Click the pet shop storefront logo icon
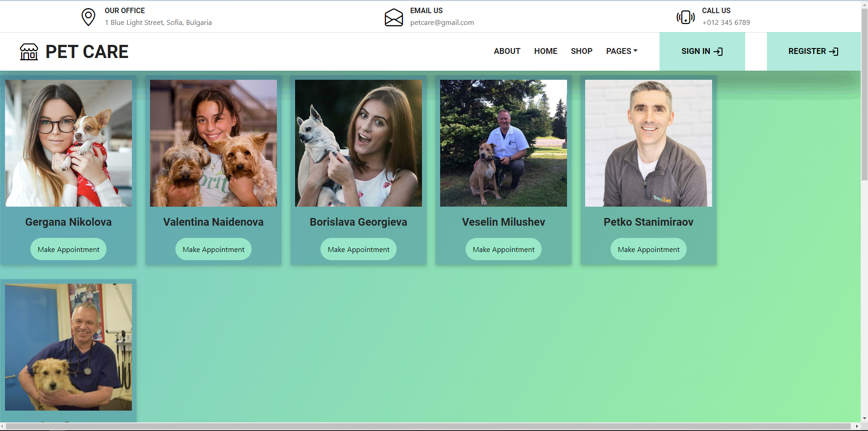Viewport: 868px width, 431px height. 29,52
